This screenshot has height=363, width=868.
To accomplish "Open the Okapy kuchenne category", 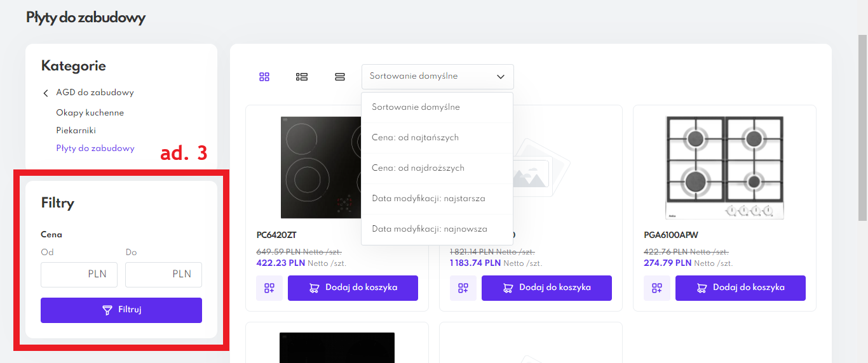I will pos(90,113).
